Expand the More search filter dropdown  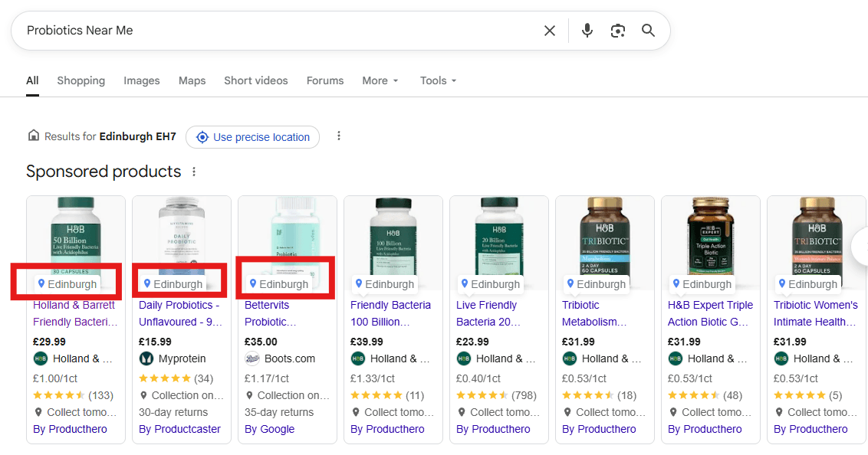tap(380, 80)
